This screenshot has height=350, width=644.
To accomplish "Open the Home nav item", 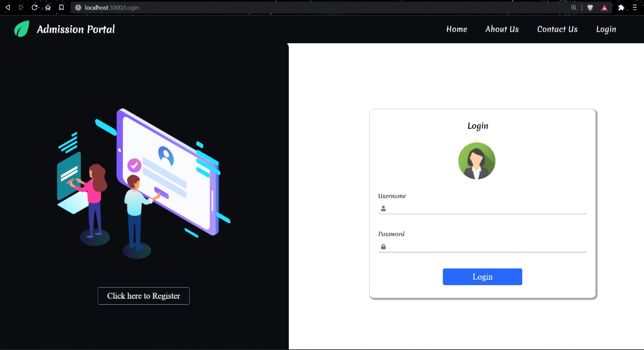I will tap(457, 29).
